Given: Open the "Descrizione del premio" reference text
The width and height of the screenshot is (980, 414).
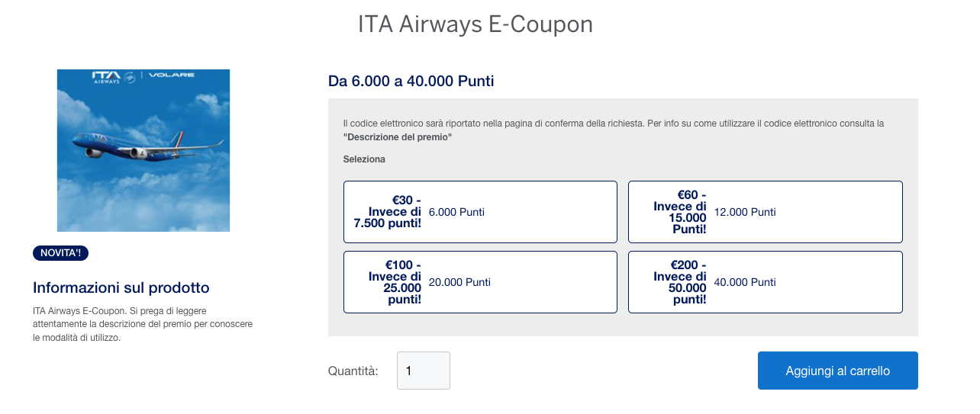Looking at the screenshot, I should (398, 137).
